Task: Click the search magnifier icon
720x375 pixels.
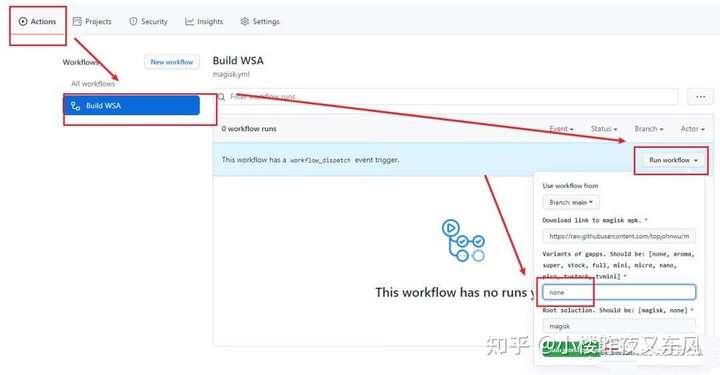Action: [222, 97]
